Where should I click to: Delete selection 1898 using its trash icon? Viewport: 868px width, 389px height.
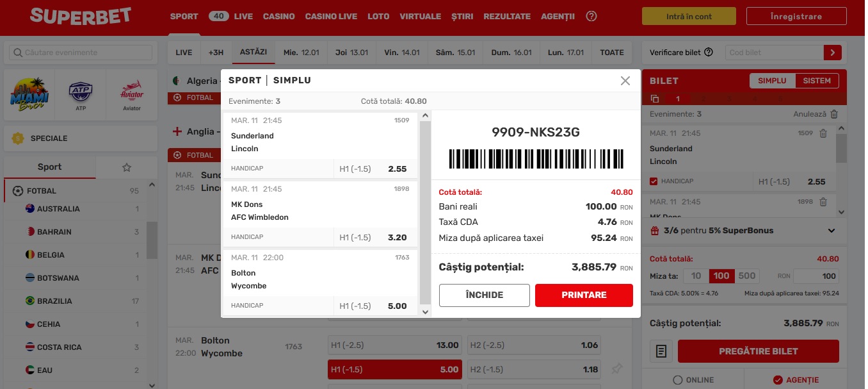click(823, 202)
